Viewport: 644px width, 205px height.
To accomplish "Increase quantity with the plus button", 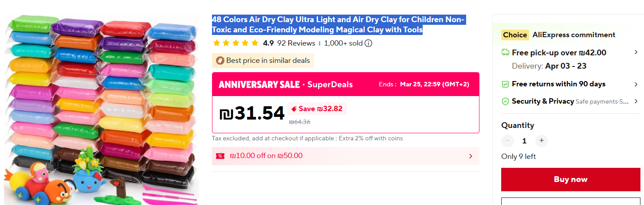I will [541, 141].
